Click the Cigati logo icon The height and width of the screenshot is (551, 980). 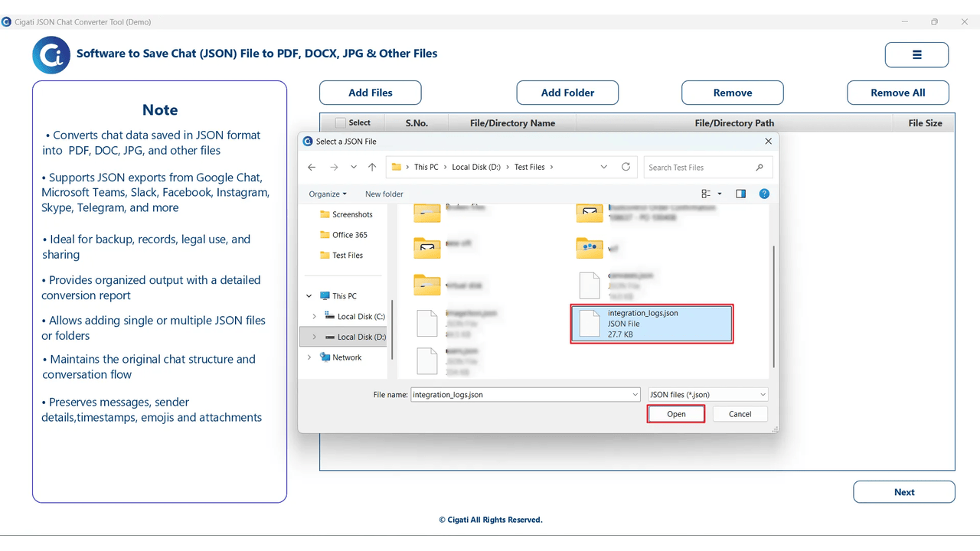point(51,55)
